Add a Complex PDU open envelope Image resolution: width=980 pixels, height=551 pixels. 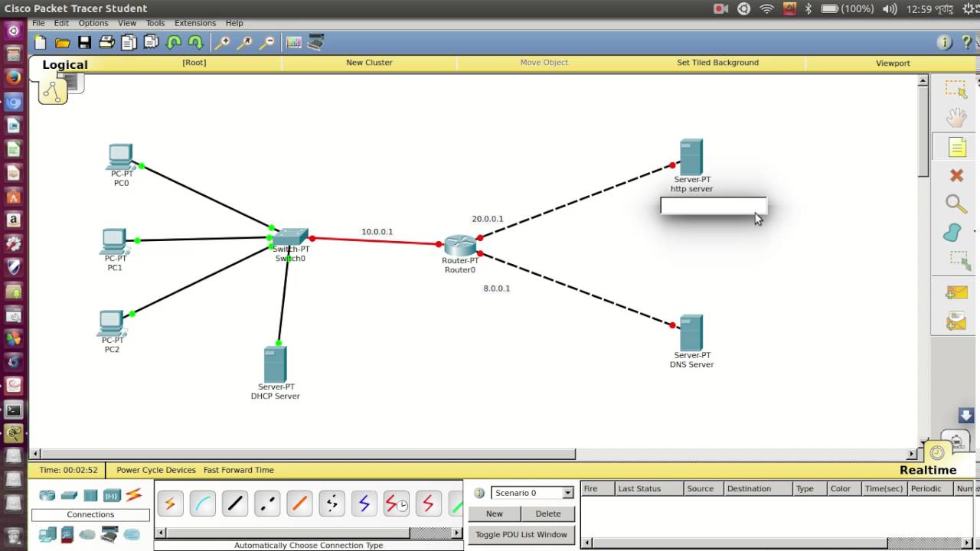(956, 321)
